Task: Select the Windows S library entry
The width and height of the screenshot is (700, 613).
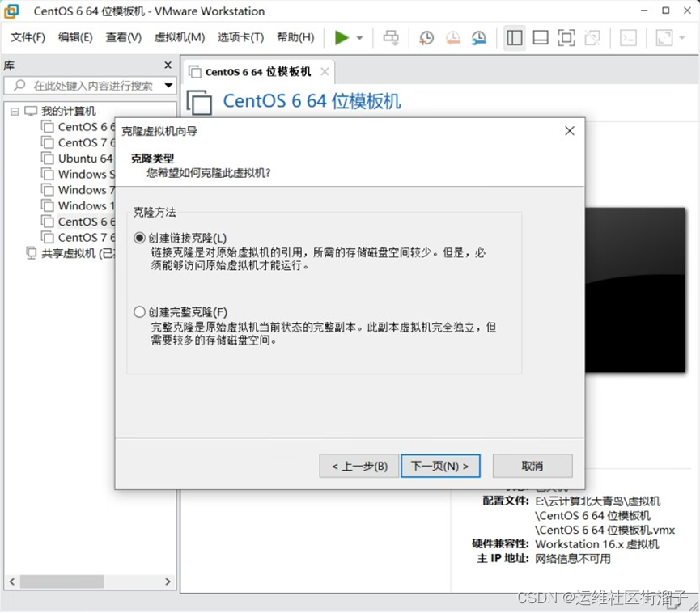Action: (78, 175)
